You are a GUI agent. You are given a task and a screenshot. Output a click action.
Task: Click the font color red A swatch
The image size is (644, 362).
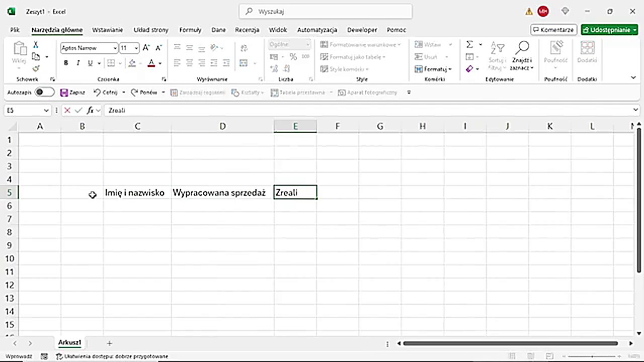151,63
